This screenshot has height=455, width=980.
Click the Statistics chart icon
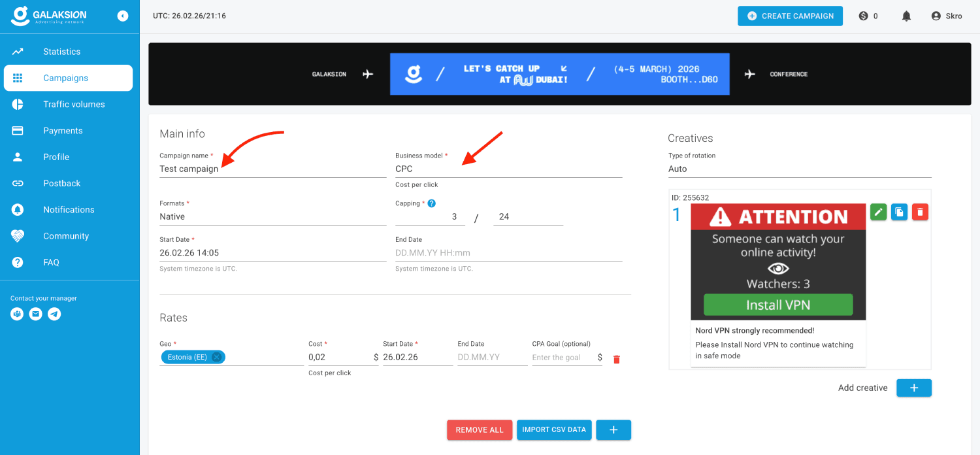18,52
